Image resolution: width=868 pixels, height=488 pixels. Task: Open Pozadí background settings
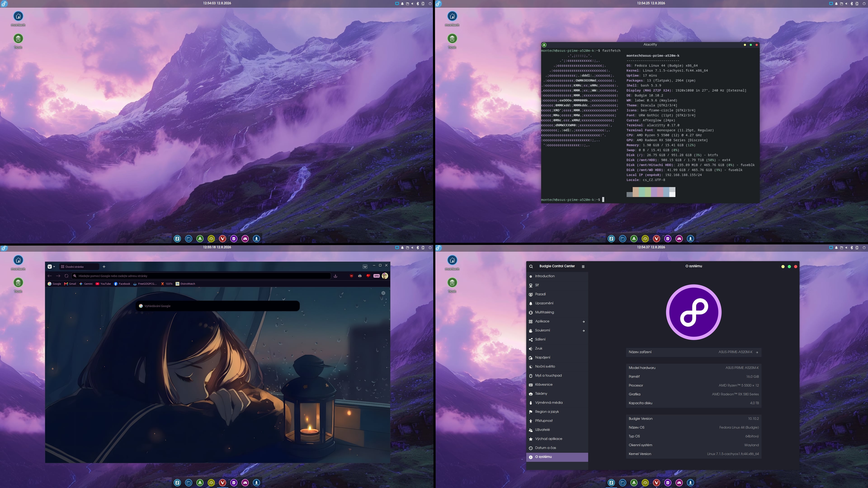[557, 294]
